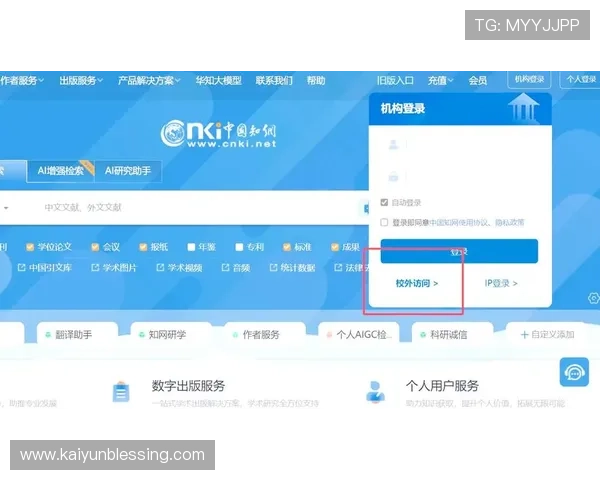Click the lock icon in login form
The image size is (600, 480).
pos(393,177)
